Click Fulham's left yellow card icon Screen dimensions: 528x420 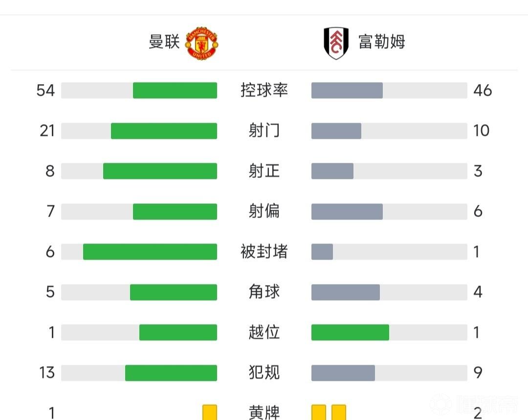[x=319, y=412]
